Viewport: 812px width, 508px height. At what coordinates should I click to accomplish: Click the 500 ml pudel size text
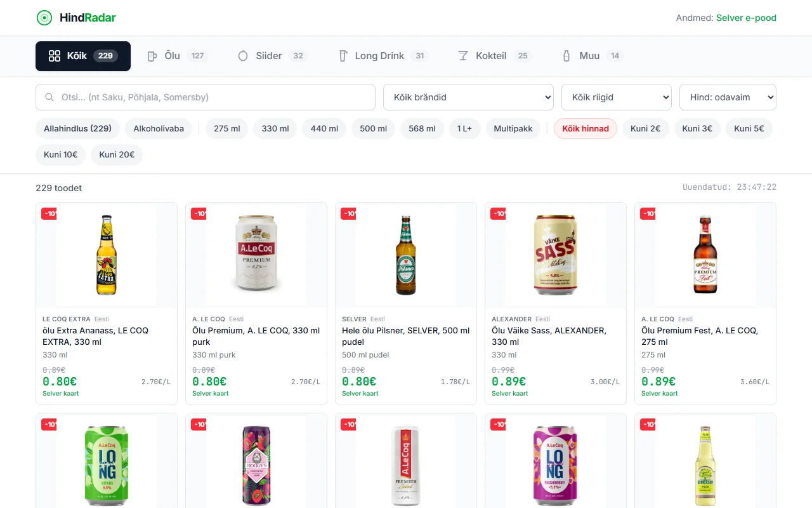click(x=365, y=355)
